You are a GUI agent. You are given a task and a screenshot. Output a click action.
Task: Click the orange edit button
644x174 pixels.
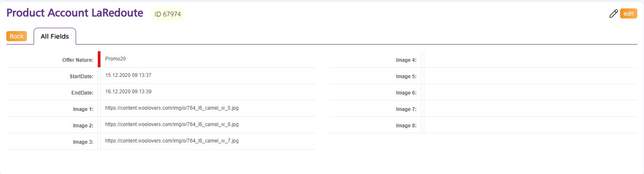628,13
